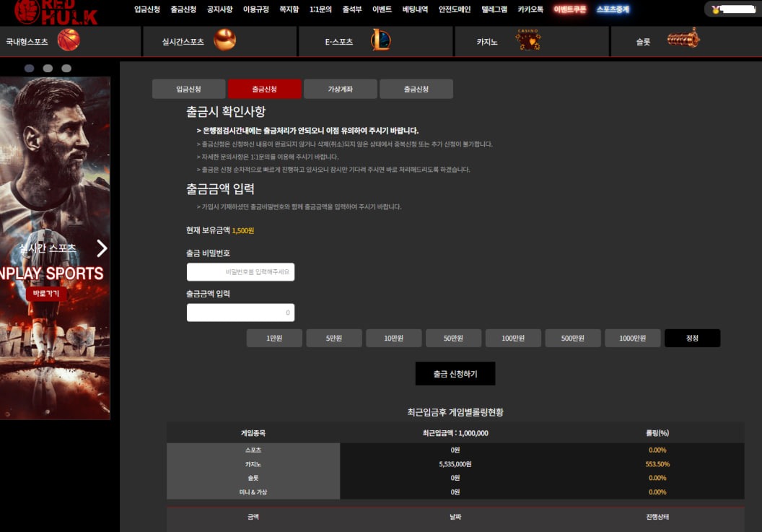Open the slot machine icon

[x=683, y=38]
